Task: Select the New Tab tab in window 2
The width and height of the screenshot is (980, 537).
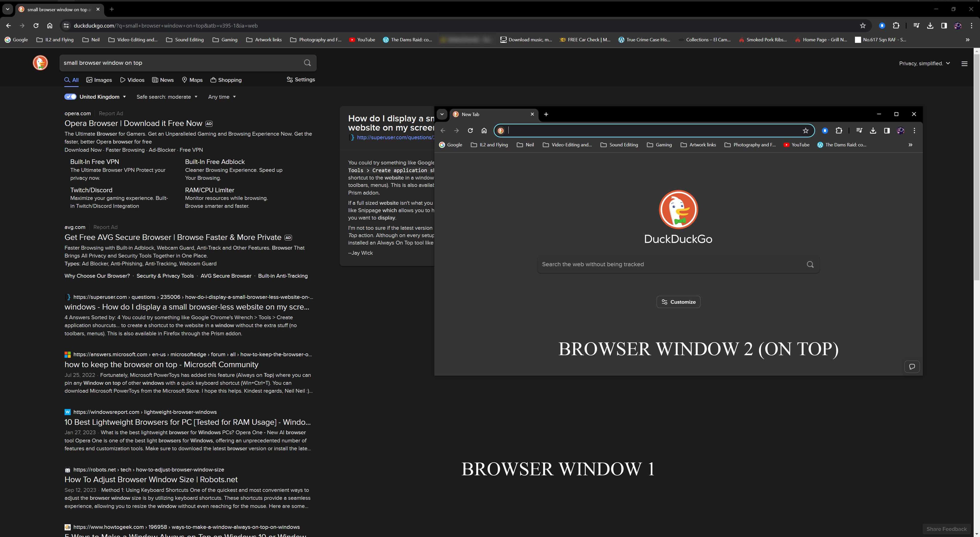Action: (493, 114)
